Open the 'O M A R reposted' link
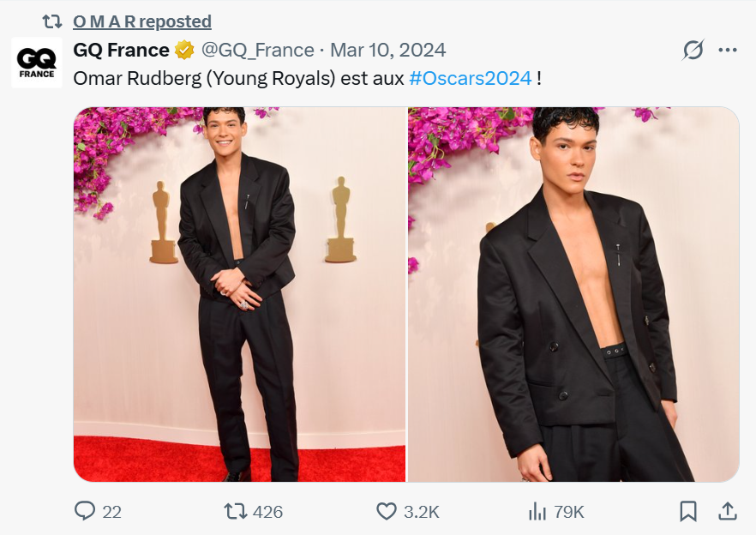 [142, 21]
